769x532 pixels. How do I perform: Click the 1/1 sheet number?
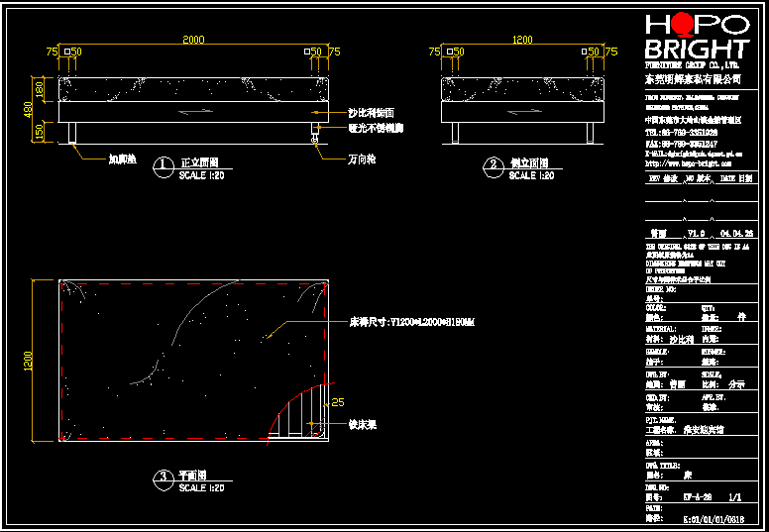735,497
